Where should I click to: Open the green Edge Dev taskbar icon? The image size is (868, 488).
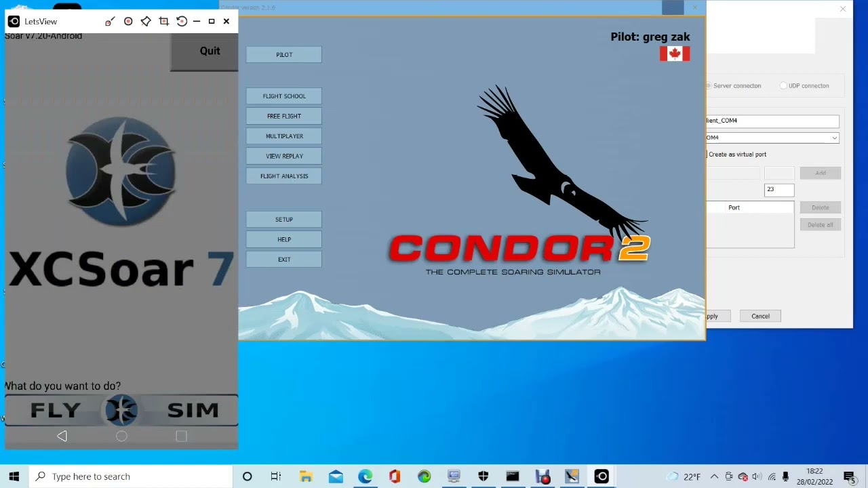point(424,476)
